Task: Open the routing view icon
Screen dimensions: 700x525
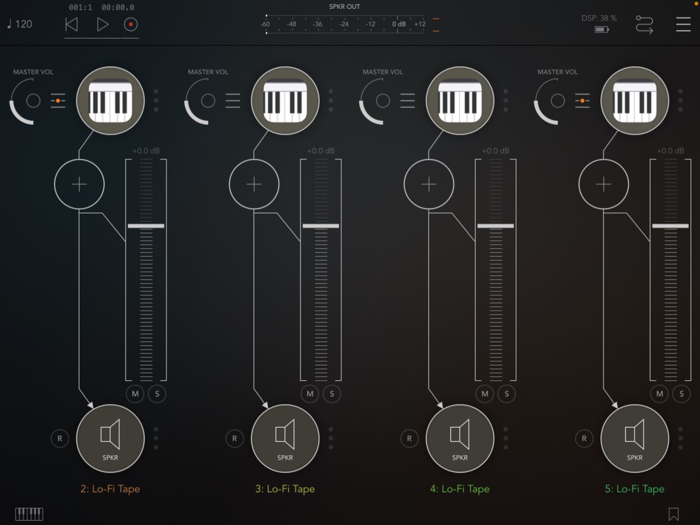Action: click(x=644, y=25)
